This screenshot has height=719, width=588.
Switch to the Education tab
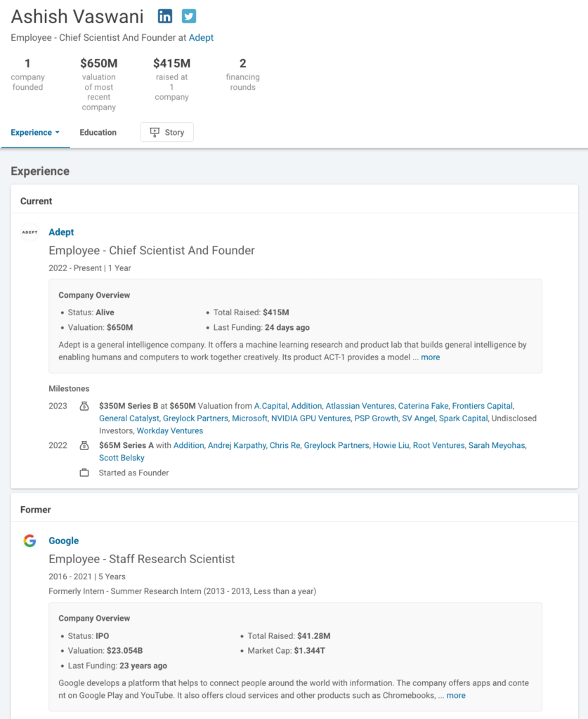click(98, 132)
